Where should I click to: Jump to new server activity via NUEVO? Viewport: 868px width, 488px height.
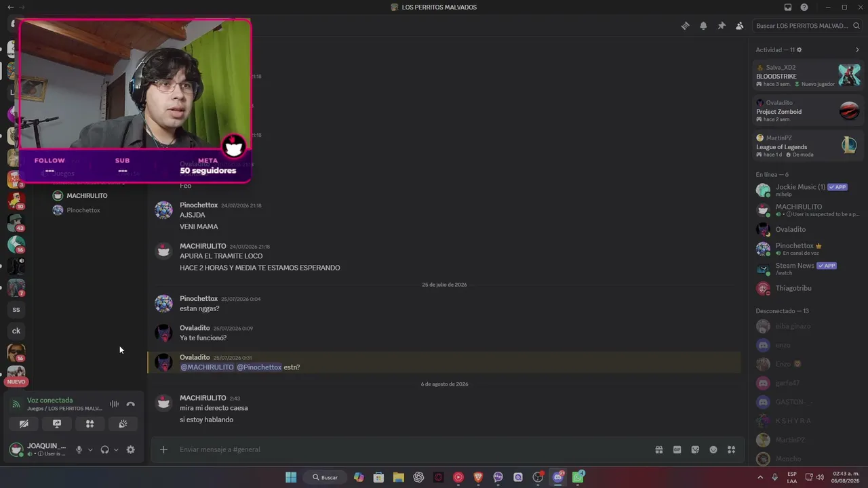(16, 382)
